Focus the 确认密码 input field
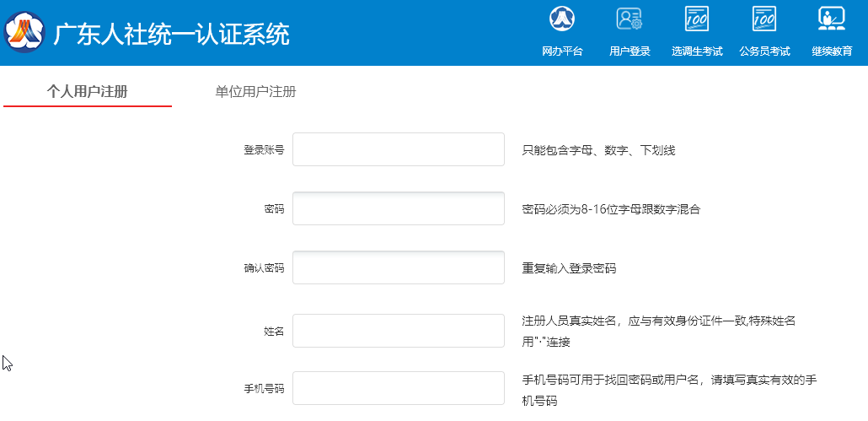 398,267
